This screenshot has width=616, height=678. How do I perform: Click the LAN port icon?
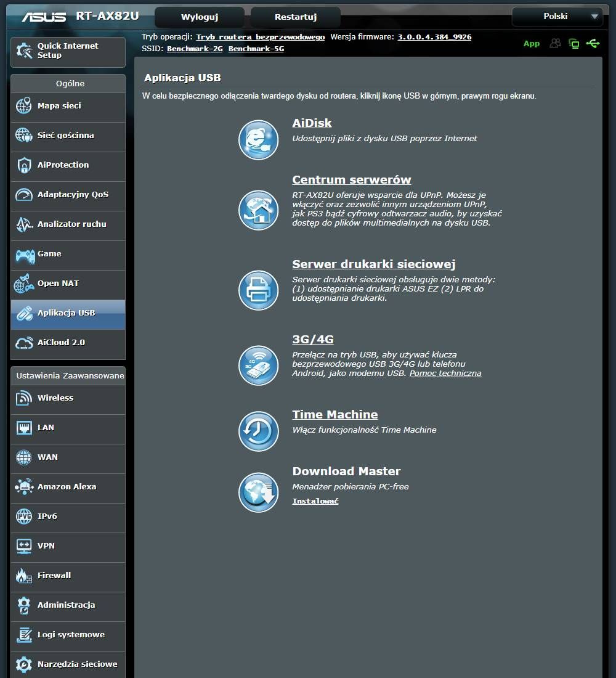click(x=24, y=428)
